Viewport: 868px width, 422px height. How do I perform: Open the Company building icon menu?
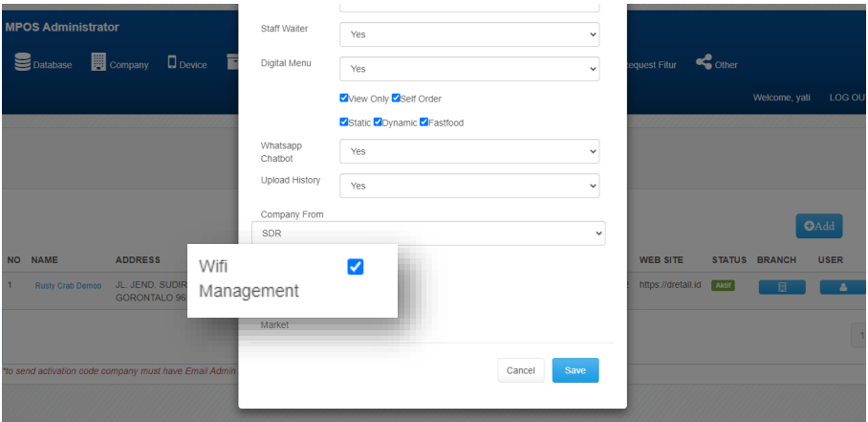(98, 63)
